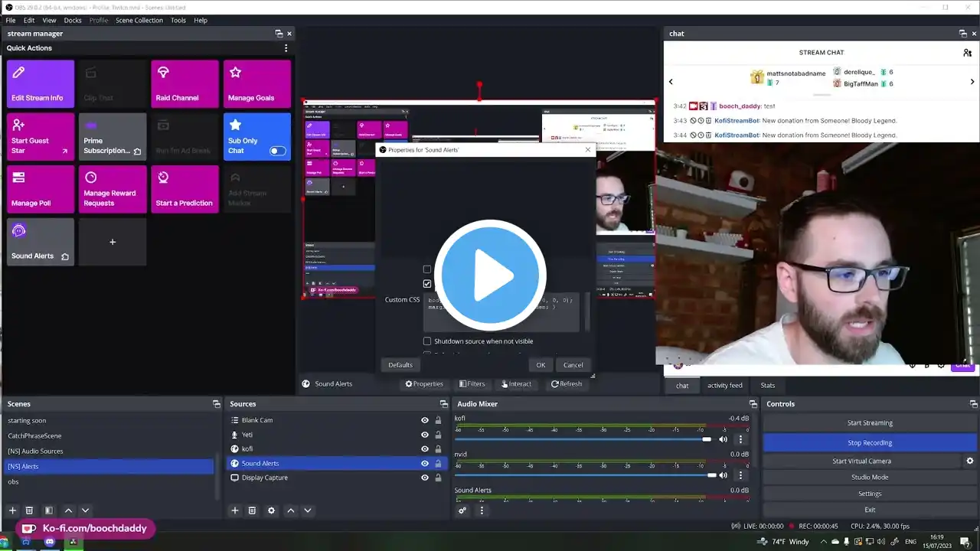Open Manage Reward Requests quick action
This screenshot has width=980, height=551.
tap(113, 190)
